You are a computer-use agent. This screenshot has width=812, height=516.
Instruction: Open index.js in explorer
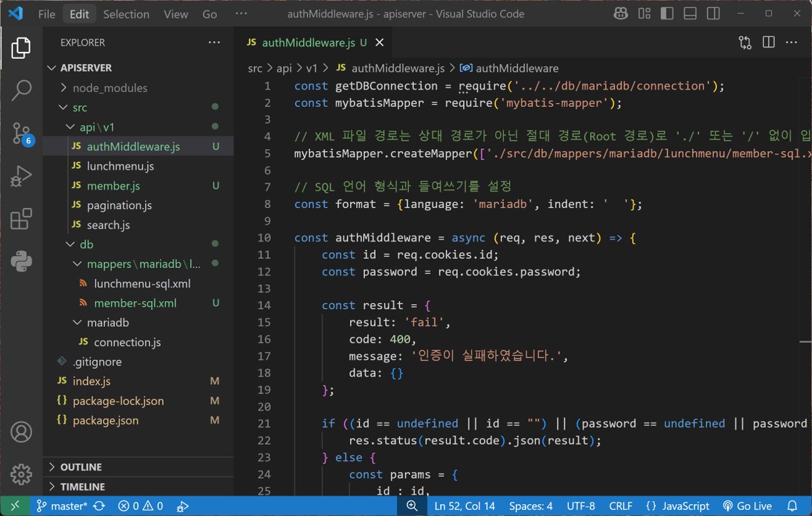[139, 381]
